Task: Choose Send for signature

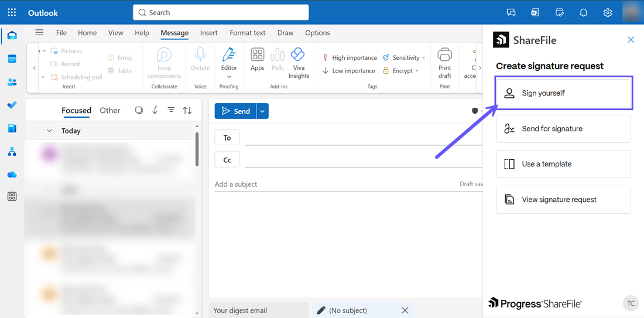Action: pos(563,129)
